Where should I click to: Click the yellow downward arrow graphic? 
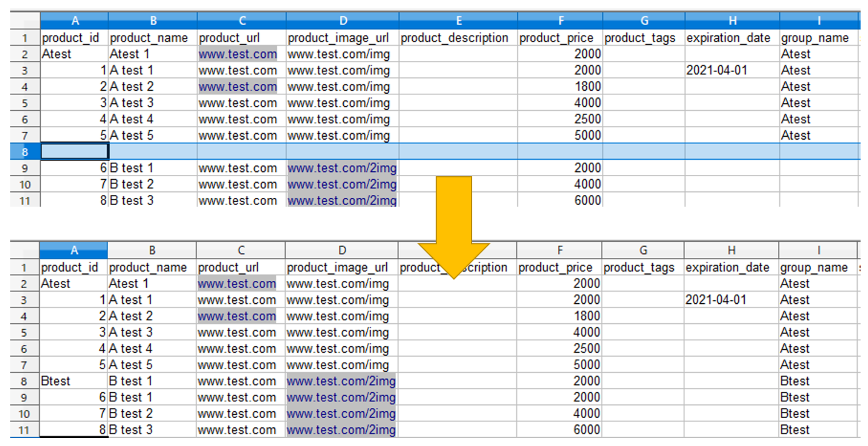pyautogui.click(x=454, y=226)
